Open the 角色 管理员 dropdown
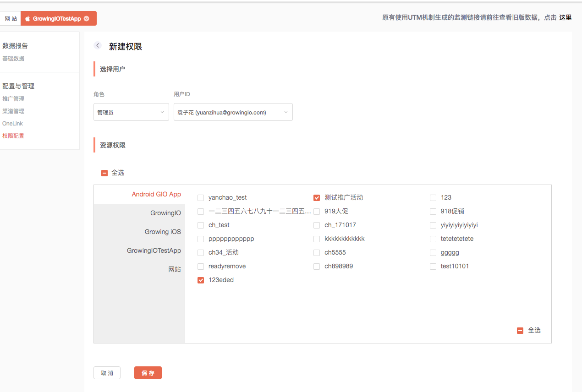This screenshot has height=392, width=582. tap(131, 112)
